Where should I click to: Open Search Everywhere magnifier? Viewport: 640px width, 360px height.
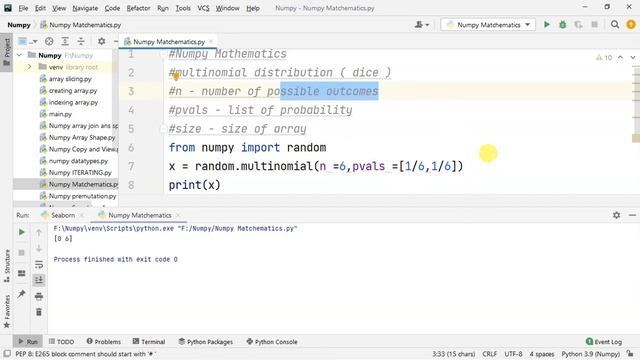(x=615, y=25)
